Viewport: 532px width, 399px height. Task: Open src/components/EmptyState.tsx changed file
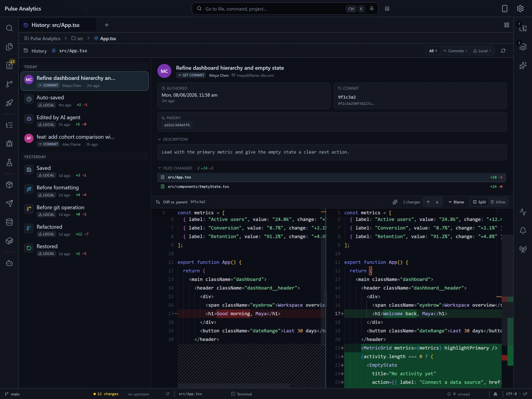coord(332,187)
